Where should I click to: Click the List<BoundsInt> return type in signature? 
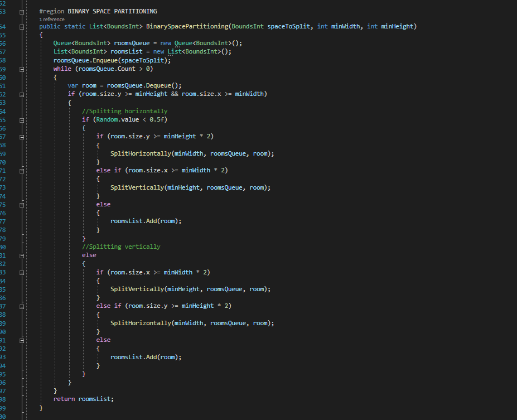click(116, 26)
